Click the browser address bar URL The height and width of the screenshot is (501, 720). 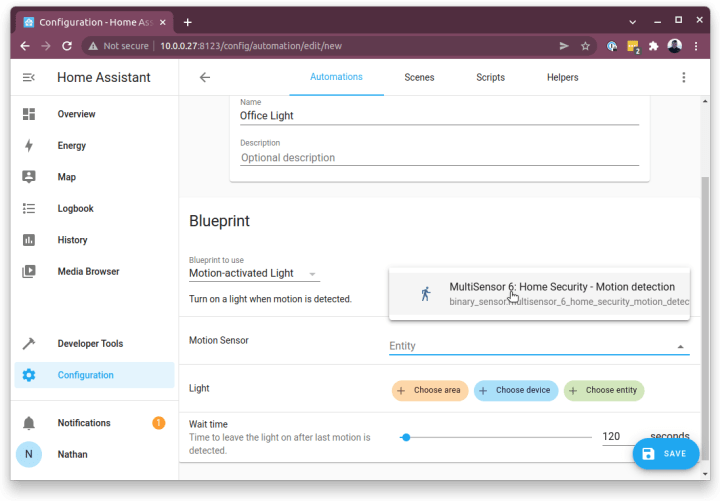click(x=251, y=46)
